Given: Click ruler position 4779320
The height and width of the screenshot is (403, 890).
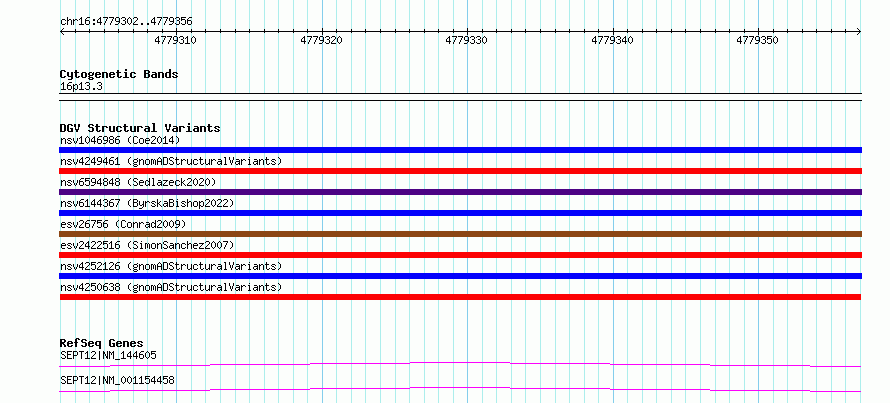Looking at the screenshot, I should tap(321, 40).
